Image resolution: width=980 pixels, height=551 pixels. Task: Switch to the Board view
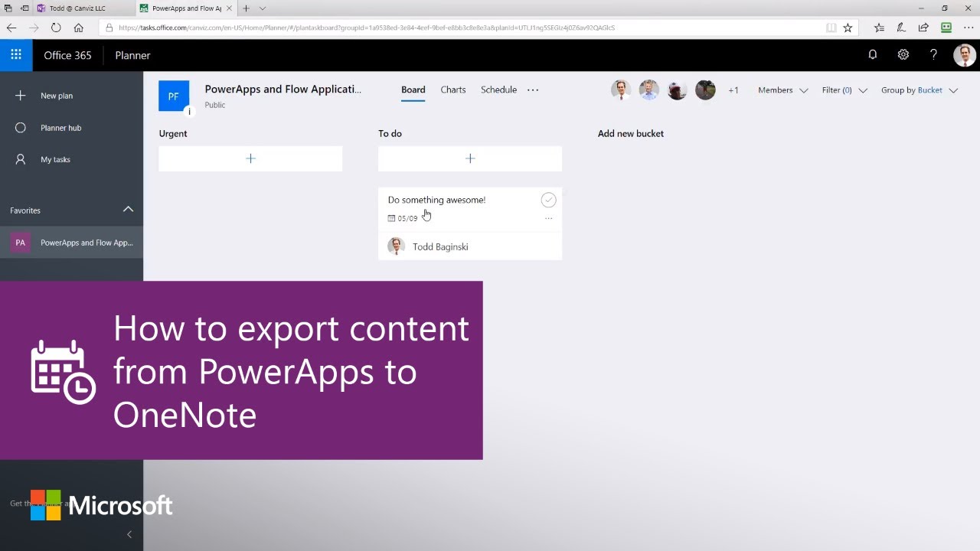click(x=413, y=90)
